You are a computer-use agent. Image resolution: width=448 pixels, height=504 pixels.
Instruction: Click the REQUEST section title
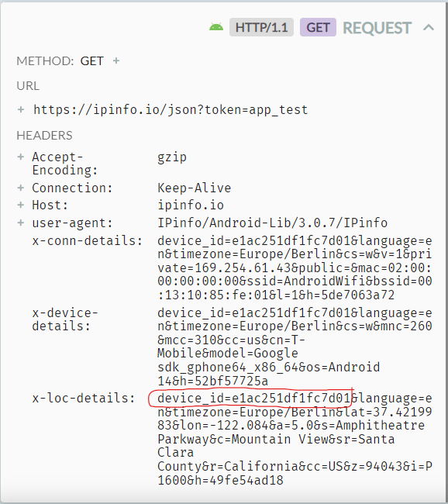tap(377, 28)
